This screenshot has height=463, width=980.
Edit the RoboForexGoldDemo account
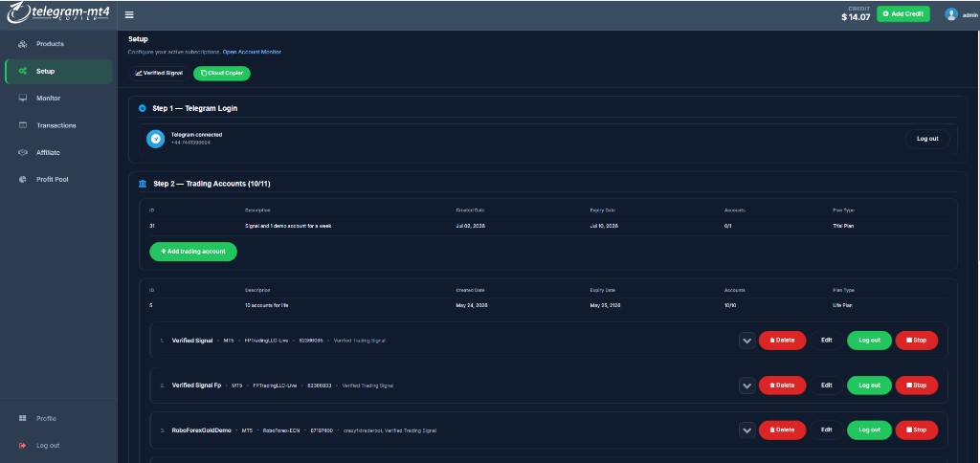pyautogui.click(x=826, y=430)
